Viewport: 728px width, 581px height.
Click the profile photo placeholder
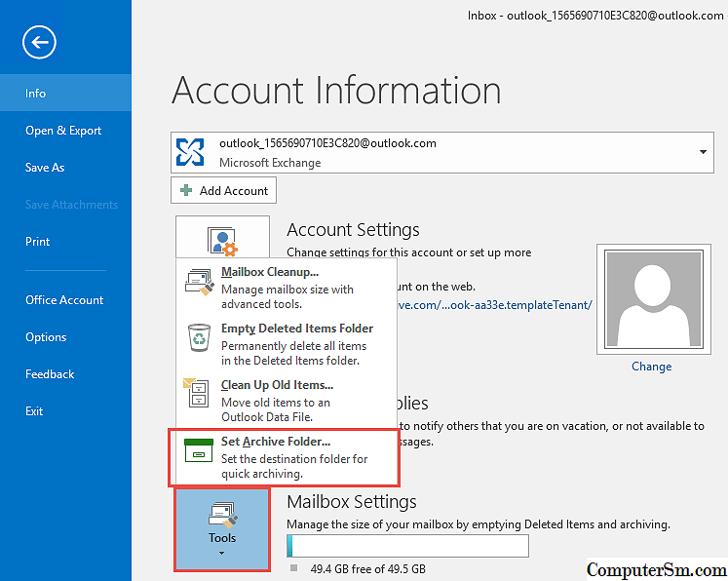coord(654,299)
